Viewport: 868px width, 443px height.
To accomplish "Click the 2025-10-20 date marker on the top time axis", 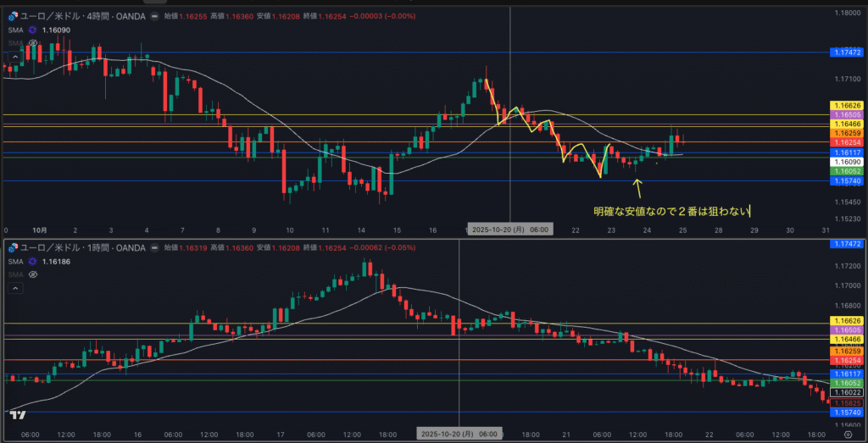I will [x=510, y=230].
